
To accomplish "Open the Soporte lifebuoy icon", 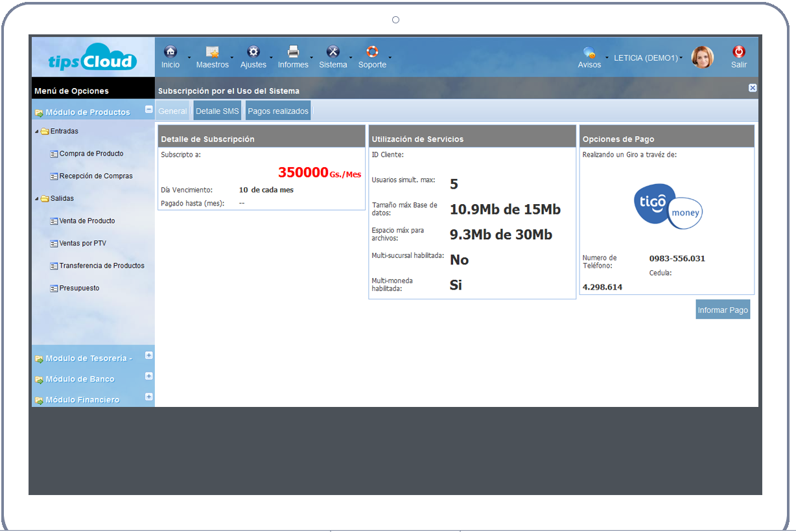I will (x=372, y=52).
